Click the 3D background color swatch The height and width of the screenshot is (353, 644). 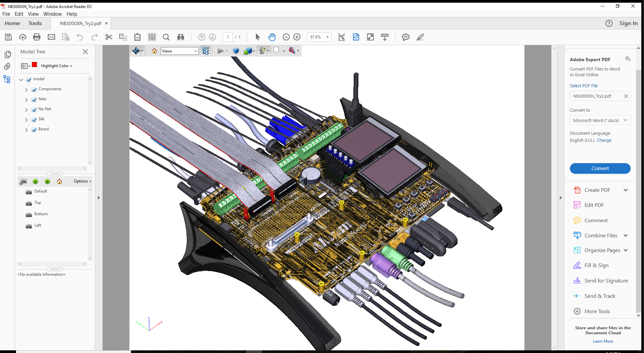point(276,50)
